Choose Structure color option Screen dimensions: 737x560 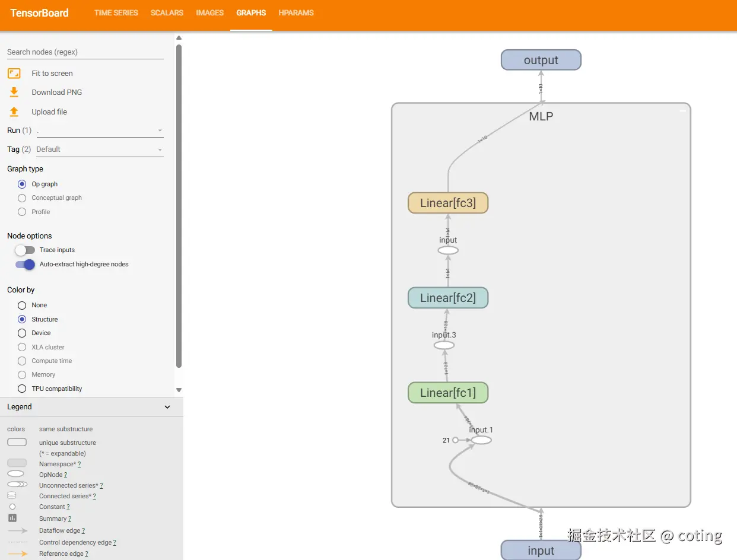(x=22, y=319)
